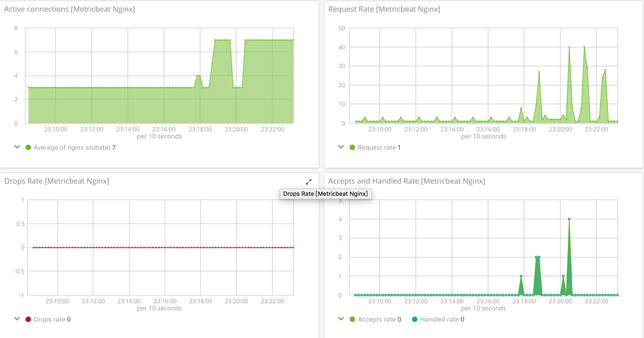Expand the legend chevron under Active connections chart

coord(17,147)
